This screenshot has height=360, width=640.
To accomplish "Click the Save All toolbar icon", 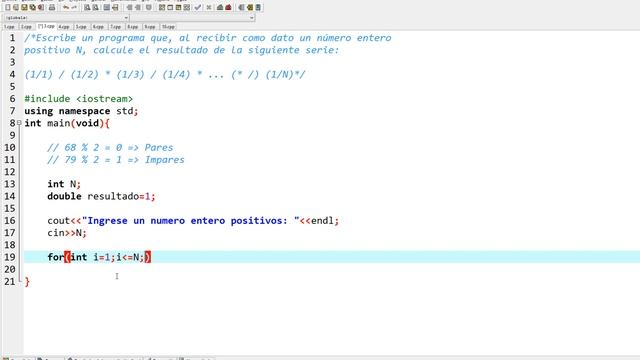I will click(32, 7).
